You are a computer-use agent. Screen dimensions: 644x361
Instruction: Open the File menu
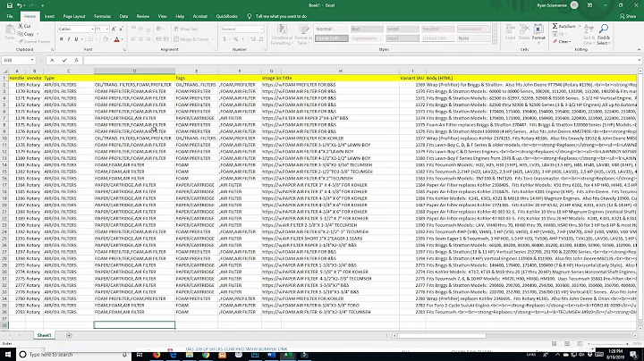point(10,16)
